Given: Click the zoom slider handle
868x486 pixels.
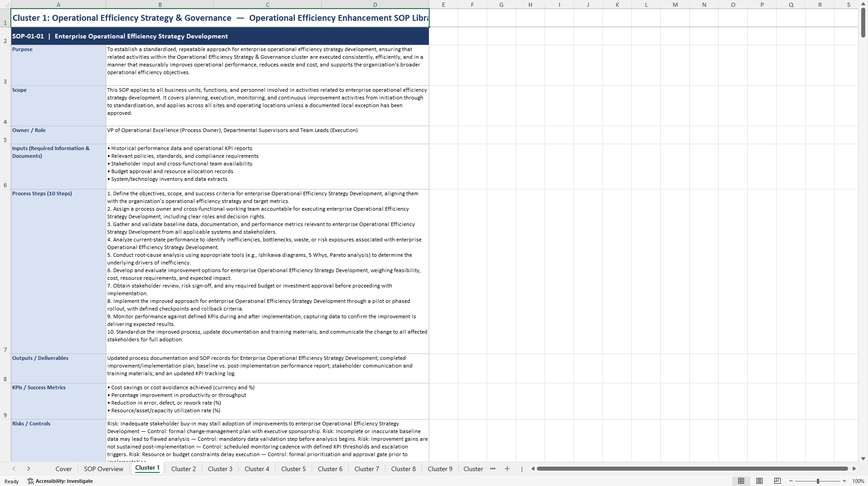Looking at the screenshot, I should click(818, 481).
